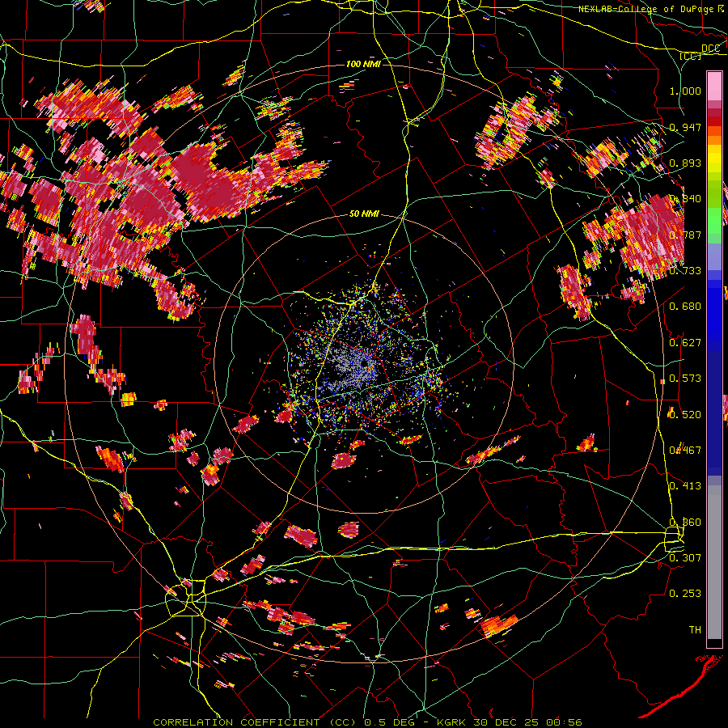Screen dimensions: 728x728
Task: Click the 1.000 scale value
Action: pos(685,91)
